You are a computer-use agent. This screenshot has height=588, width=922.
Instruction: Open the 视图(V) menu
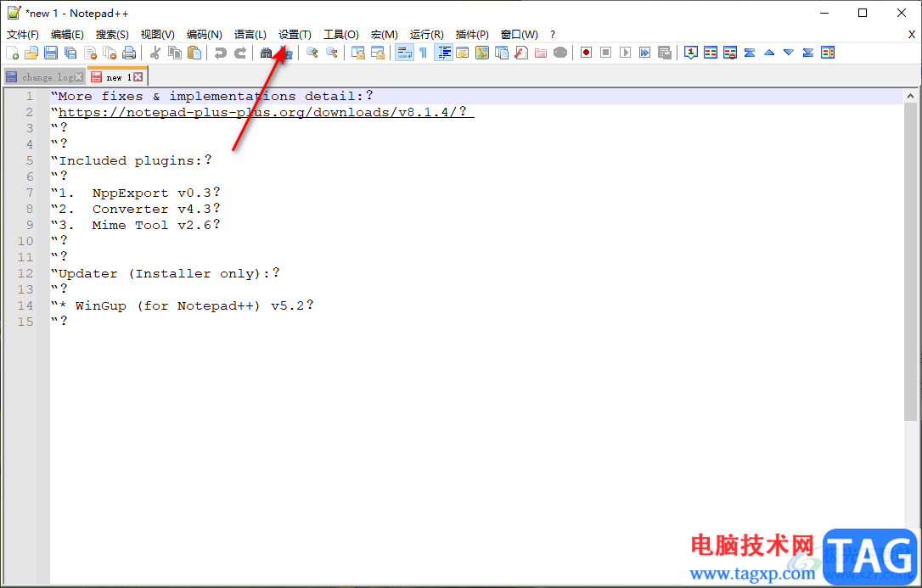158,35
